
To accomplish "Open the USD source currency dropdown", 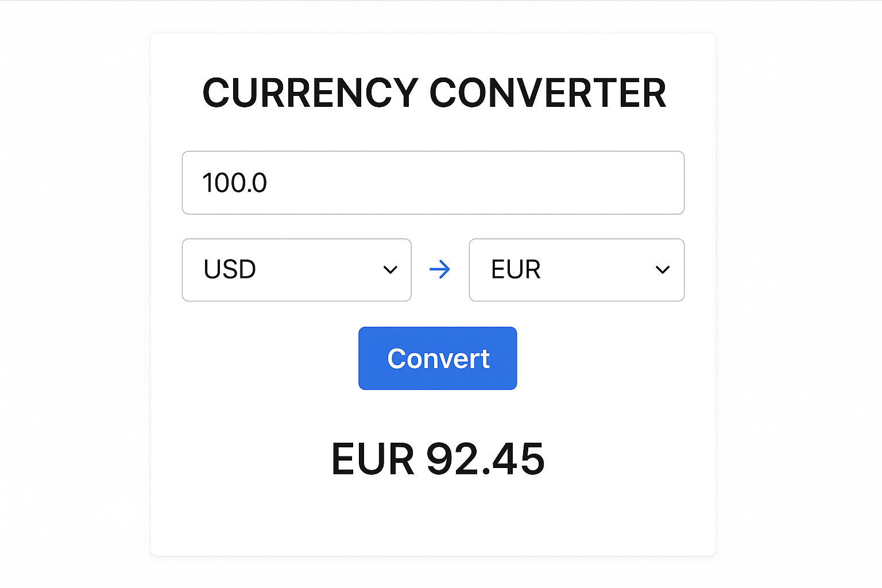I will [x=296, y=270].
